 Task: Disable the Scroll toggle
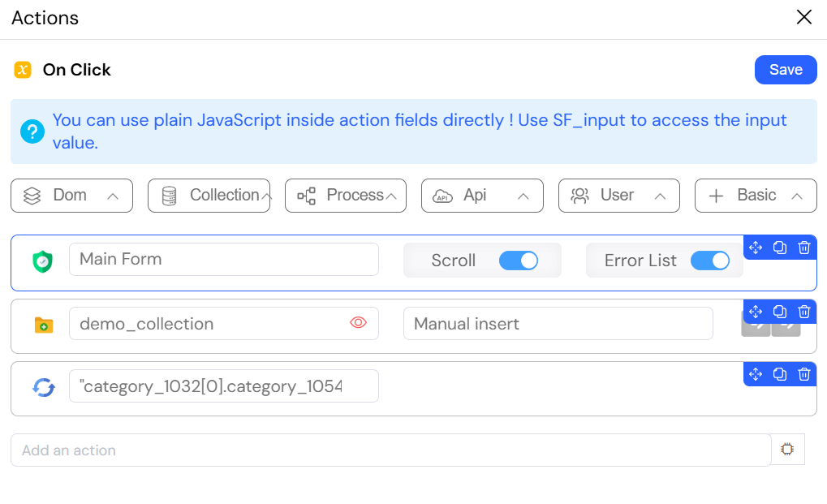click(x=519, y=261)
